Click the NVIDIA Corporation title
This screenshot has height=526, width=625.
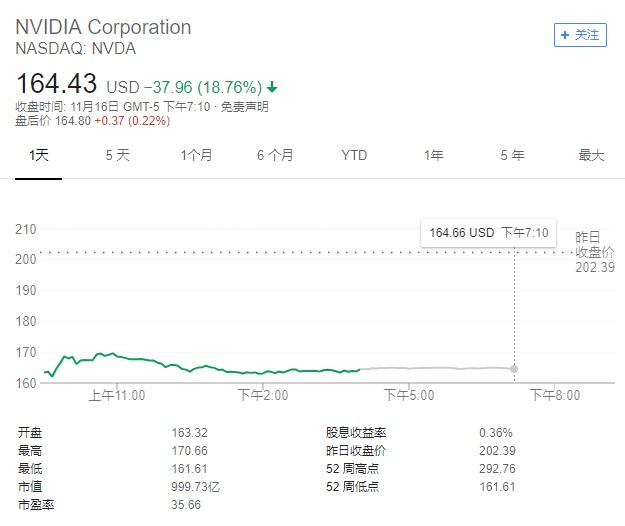point(103,27)
